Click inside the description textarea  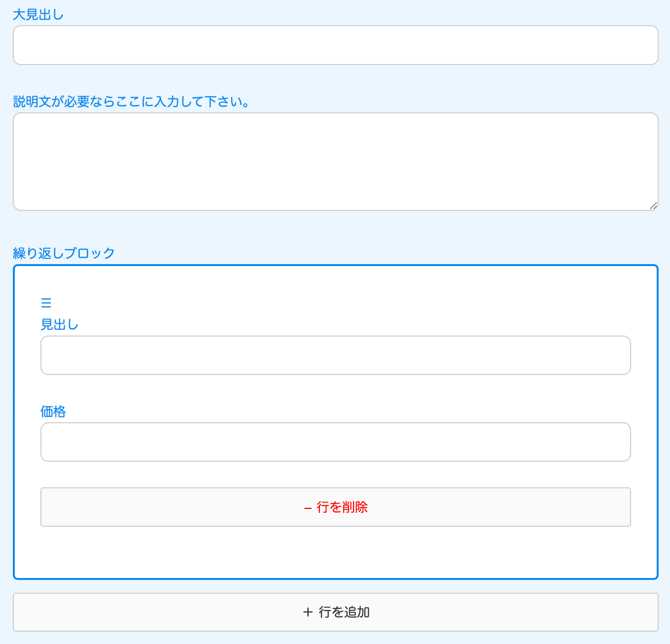(335, 162)
